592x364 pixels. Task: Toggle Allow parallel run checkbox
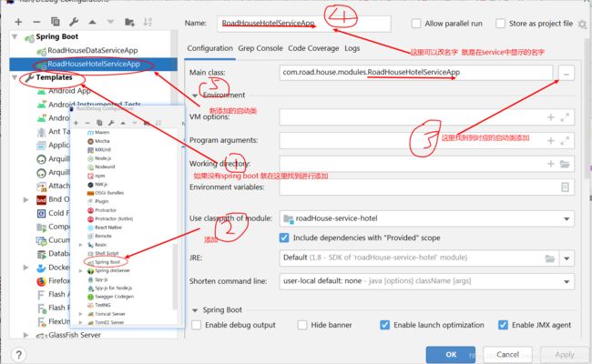[416, 24]
